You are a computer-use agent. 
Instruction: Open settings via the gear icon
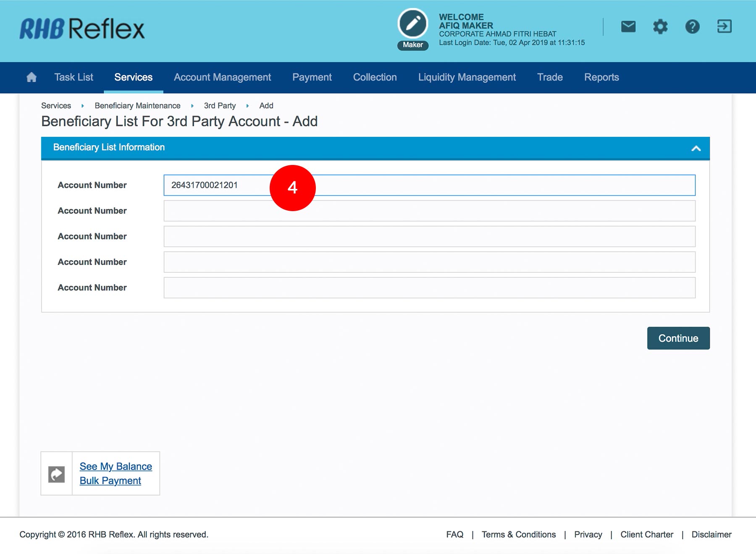(x=660, y=27)
